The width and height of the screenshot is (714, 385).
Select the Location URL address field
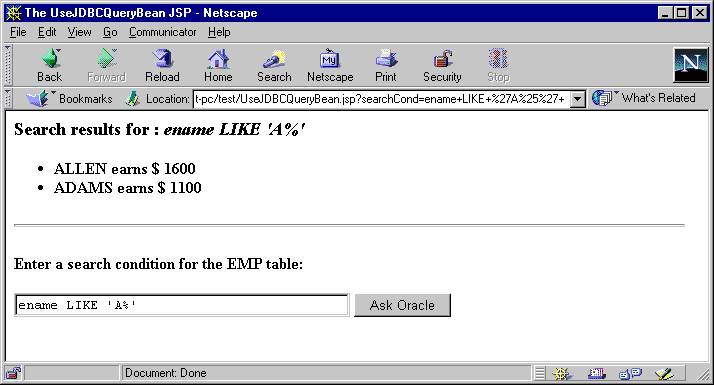click(x=381, y=99)
